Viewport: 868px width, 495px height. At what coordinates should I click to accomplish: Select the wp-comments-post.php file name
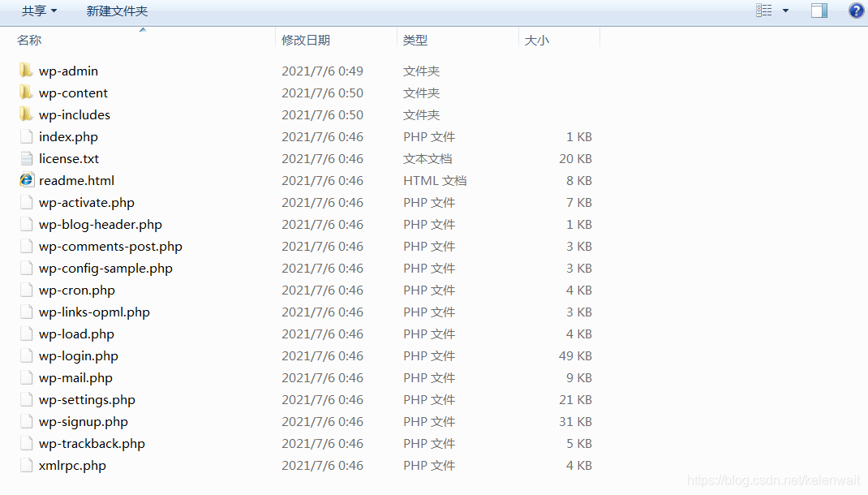coord(110,247)
